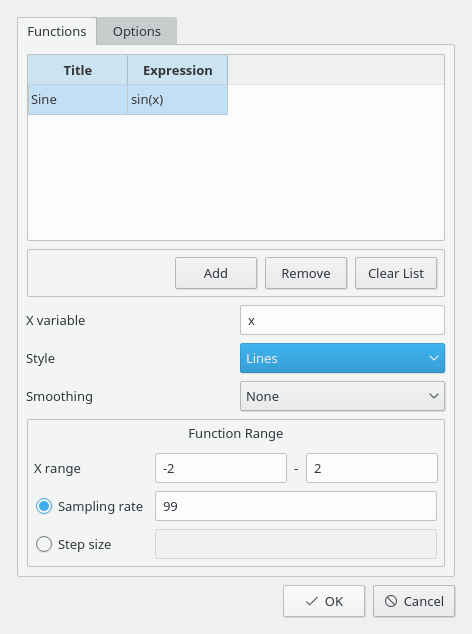Click the Cancel circle-slash icon

click(391, 601)
